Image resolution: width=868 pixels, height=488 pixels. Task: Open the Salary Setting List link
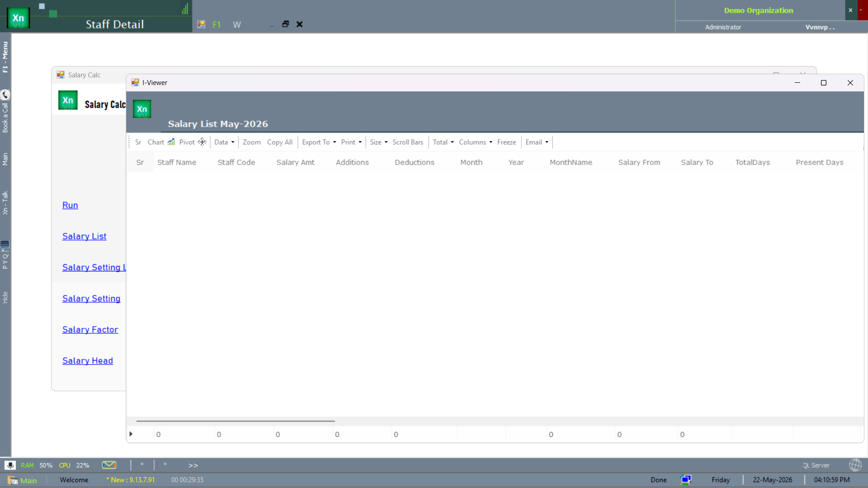pyautogui.click(x=94, y=267)
